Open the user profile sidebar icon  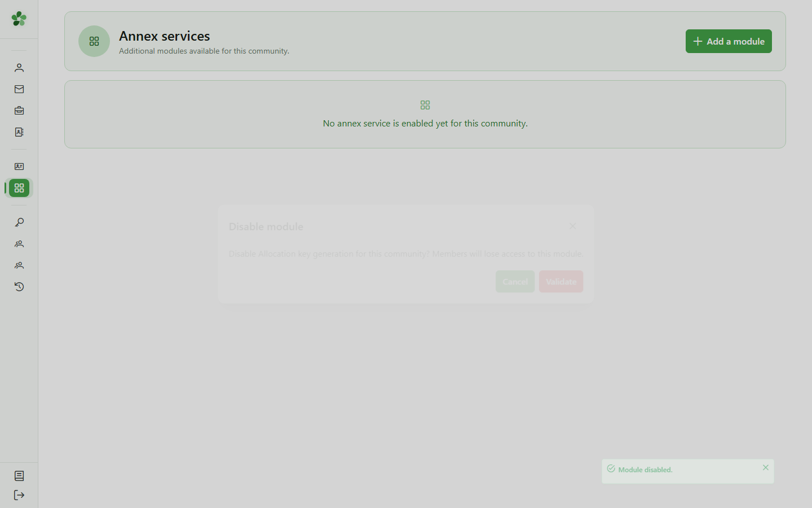pos(19,68)
